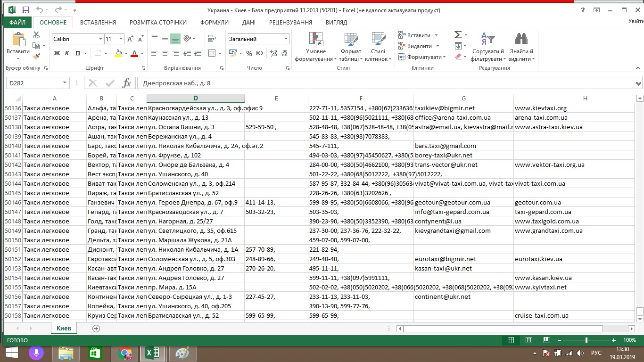Expand the Name Box dropdown arrow
The width and height of the screenshot is (644, 362).
tap(65, 83)
